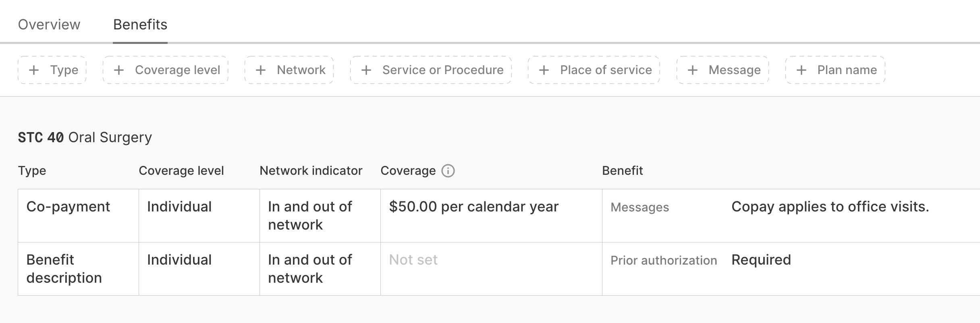Open the Network filter options
Screen dimensions: 980x323
(289, 70)
